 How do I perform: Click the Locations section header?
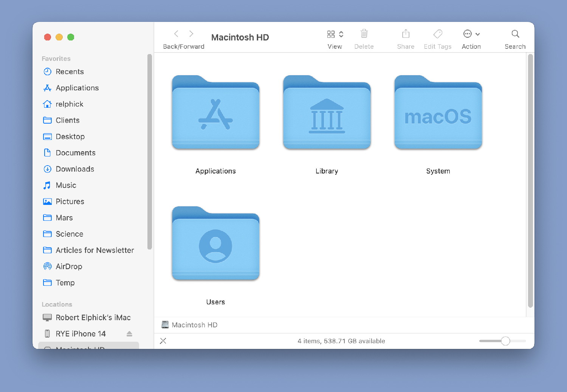click(x=57, y=304)
